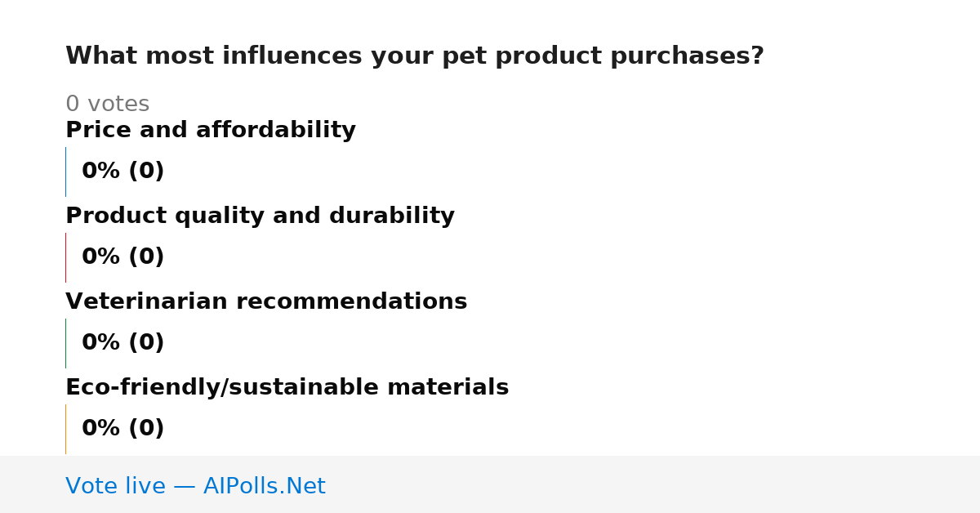980x513 pixels.
Task: Click the blue Price result bar
Action: point(65,172)
